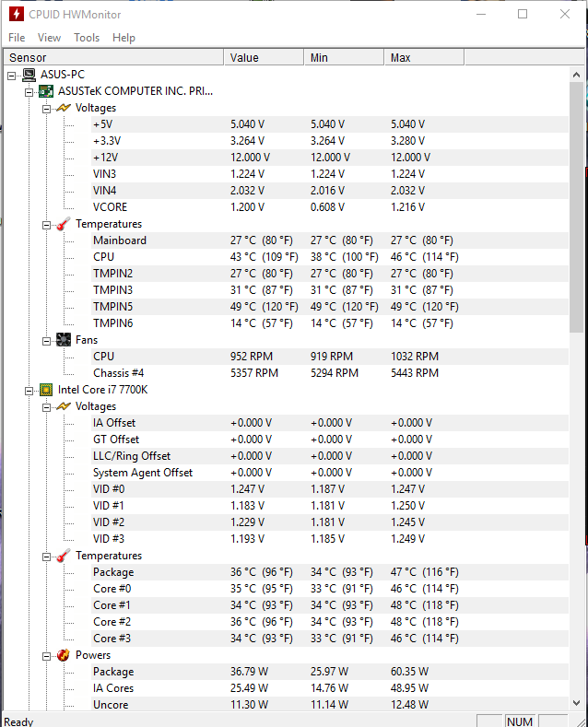Screen dimensions: 588x727
Task: Collapse the Fans group
Action: tap(46, 341)
